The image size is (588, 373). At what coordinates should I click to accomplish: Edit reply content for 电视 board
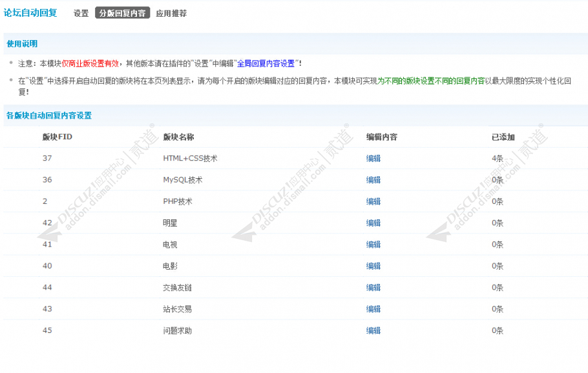click(x=373, y=245)
